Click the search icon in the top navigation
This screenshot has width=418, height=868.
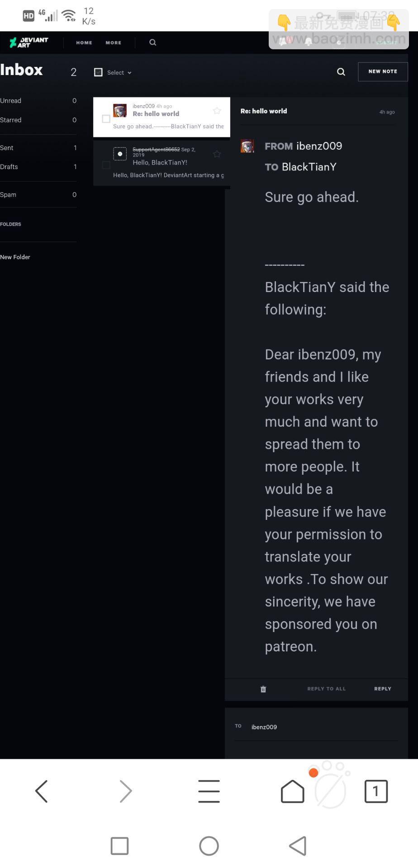pyautogui.click(x=153, y=42)
